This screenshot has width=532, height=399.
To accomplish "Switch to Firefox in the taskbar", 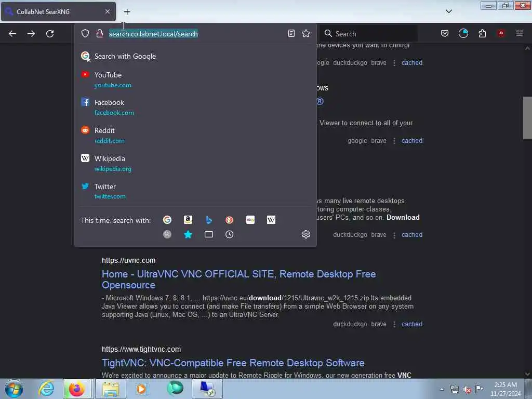I will (77, 389).
